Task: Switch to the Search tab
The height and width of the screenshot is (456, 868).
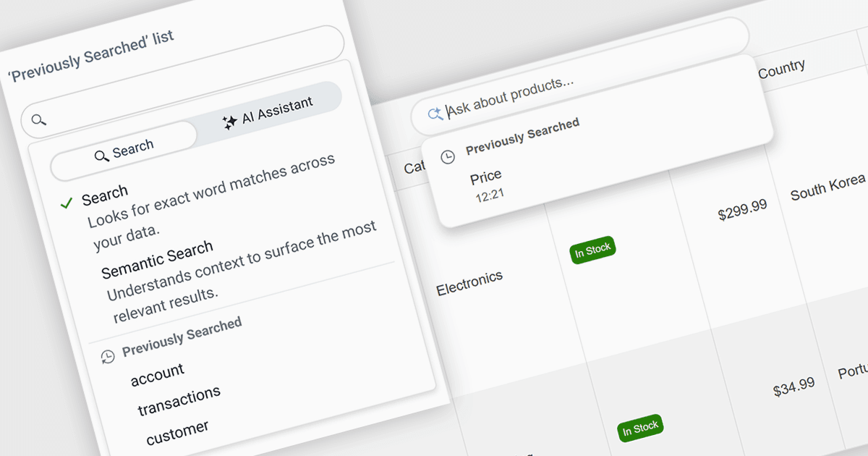Action: [124, 152]
